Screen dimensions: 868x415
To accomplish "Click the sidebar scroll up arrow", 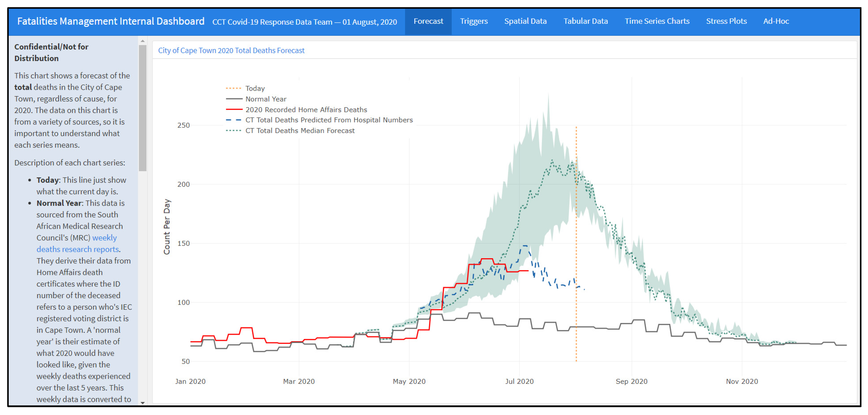I will [143, 41].
